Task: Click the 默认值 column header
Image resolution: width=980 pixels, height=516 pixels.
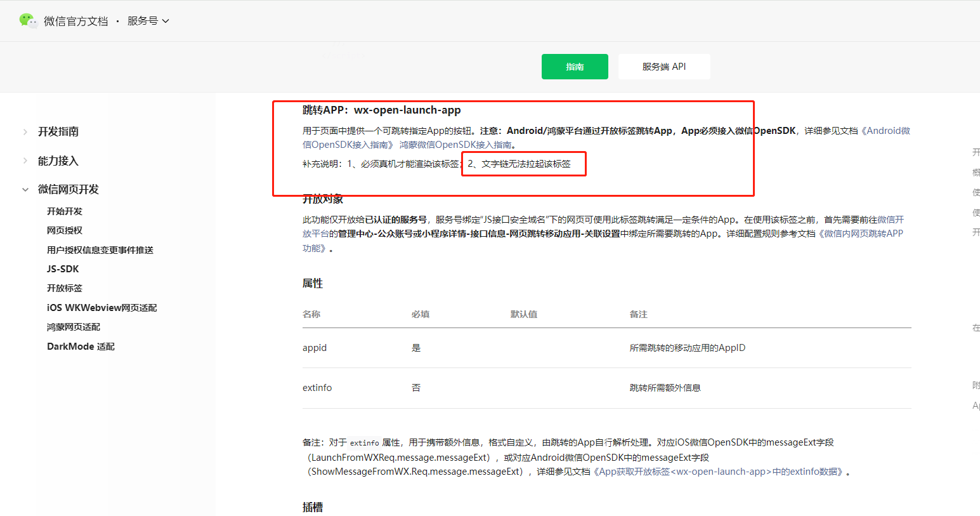Action: click(x=524, y=314)
